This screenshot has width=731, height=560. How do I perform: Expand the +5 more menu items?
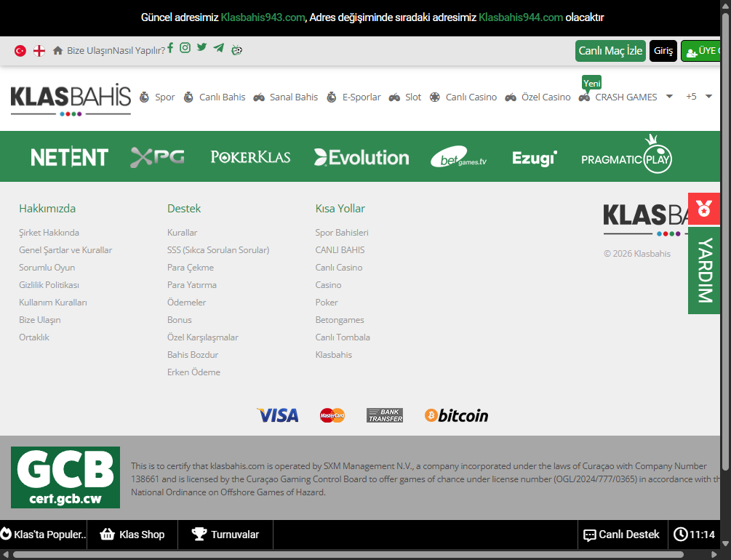(x=699, y=97)
